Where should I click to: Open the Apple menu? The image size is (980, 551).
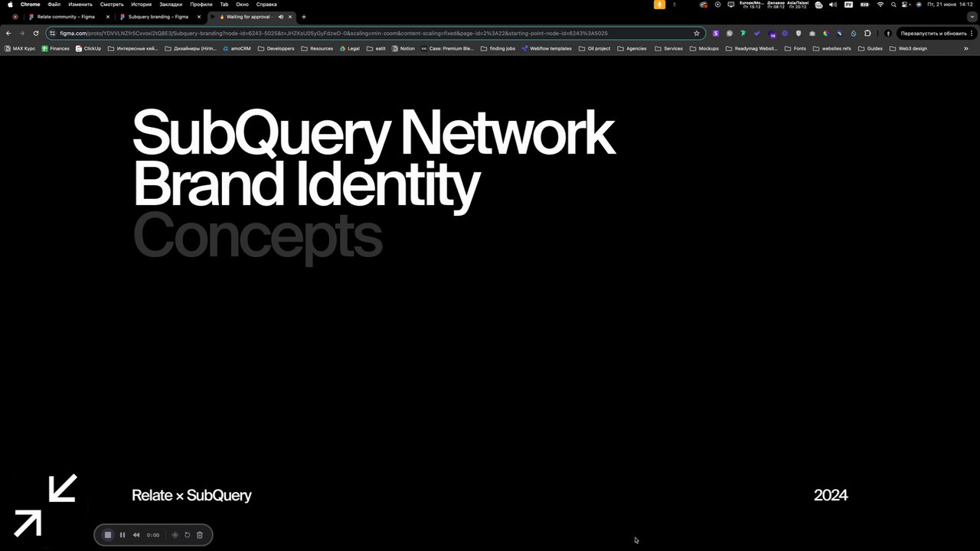tap(10, 5)
